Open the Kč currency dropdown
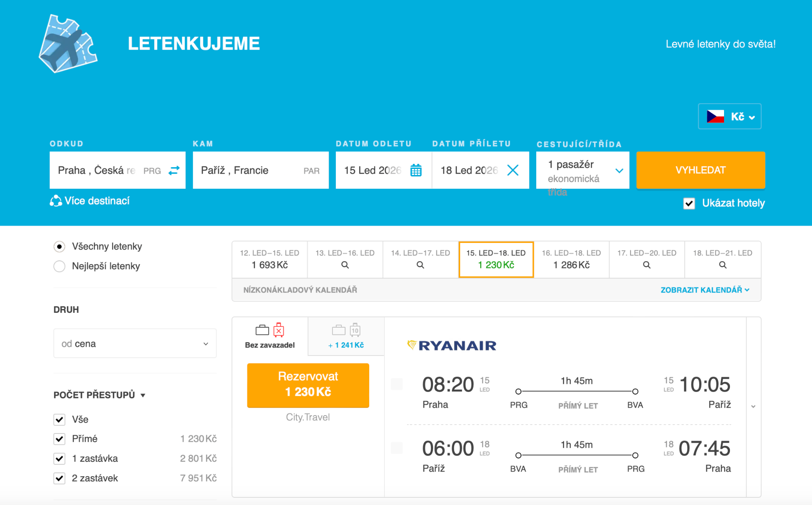 click(730, 116)
